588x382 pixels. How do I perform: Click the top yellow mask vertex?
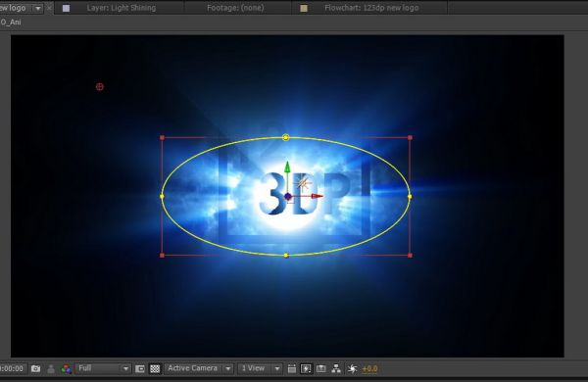pyautogui.click(x=286, y=137)
